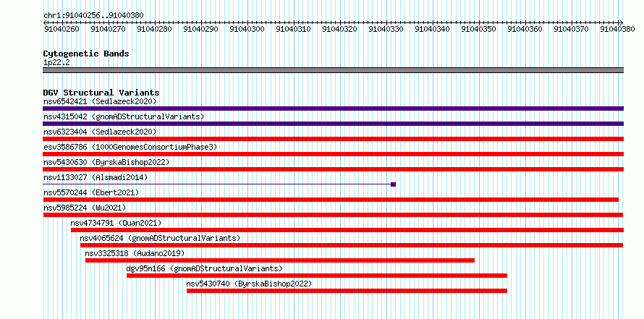This screenshot has width=644, height=319.
Task: Open nsv4734791 (Quan2021) variant label
Action: coord(116,223)
